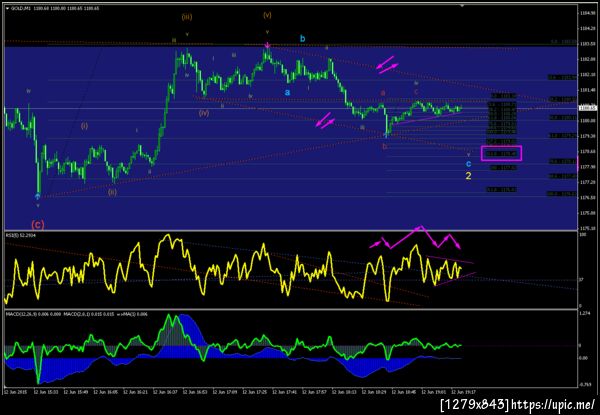Select the orange (v) wave label
Viewport: 600px width, 415px height.
[267, 15]
